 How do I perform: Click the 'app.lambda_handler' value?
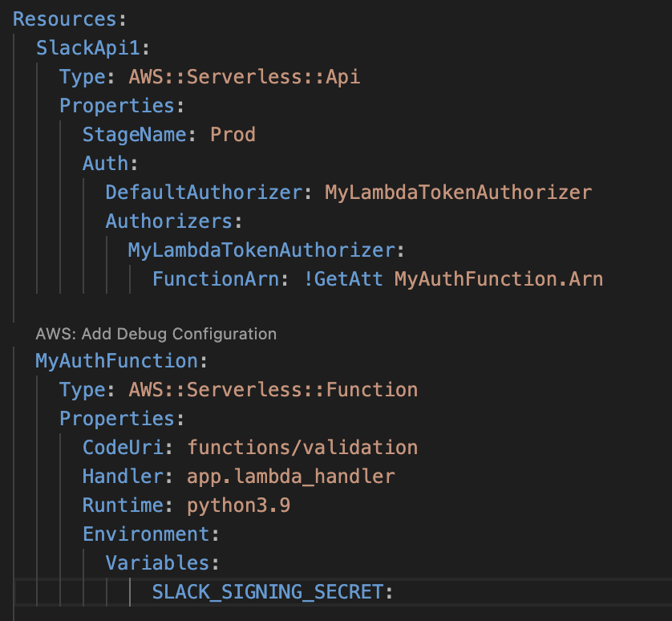point(290,477)
